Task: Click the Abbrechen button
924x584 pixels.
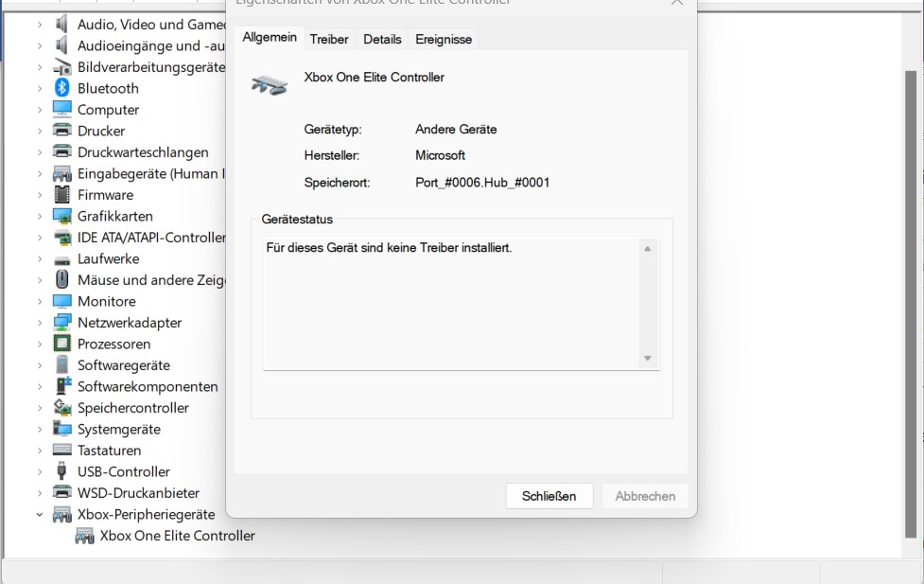Action: (645, 496)
